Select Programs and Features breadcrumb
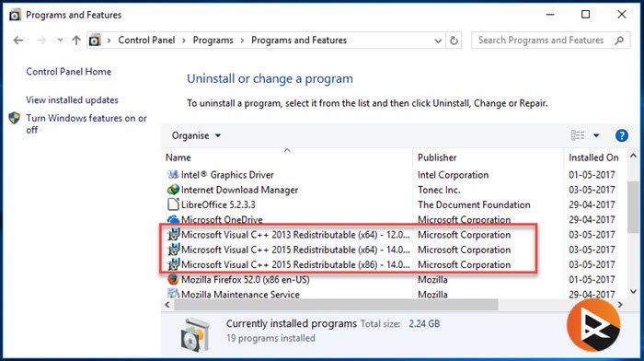Image resolution: width=644 pixels, height=361 pixels. point(299,41)
